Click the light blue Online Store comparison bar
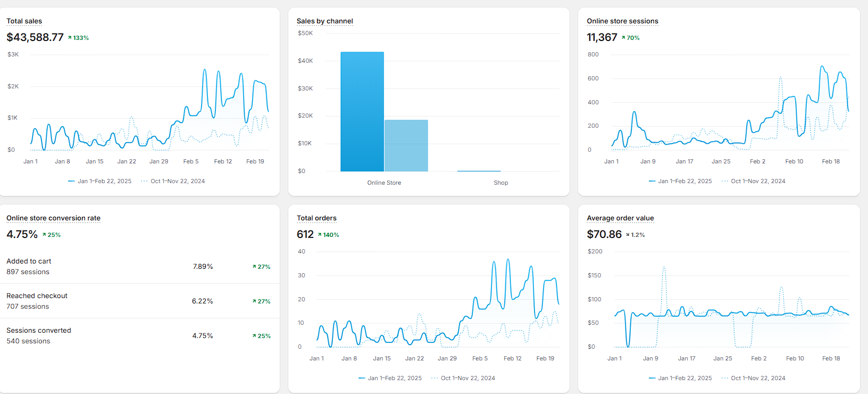This screenshot has height=394, width=868. [406, 146]
